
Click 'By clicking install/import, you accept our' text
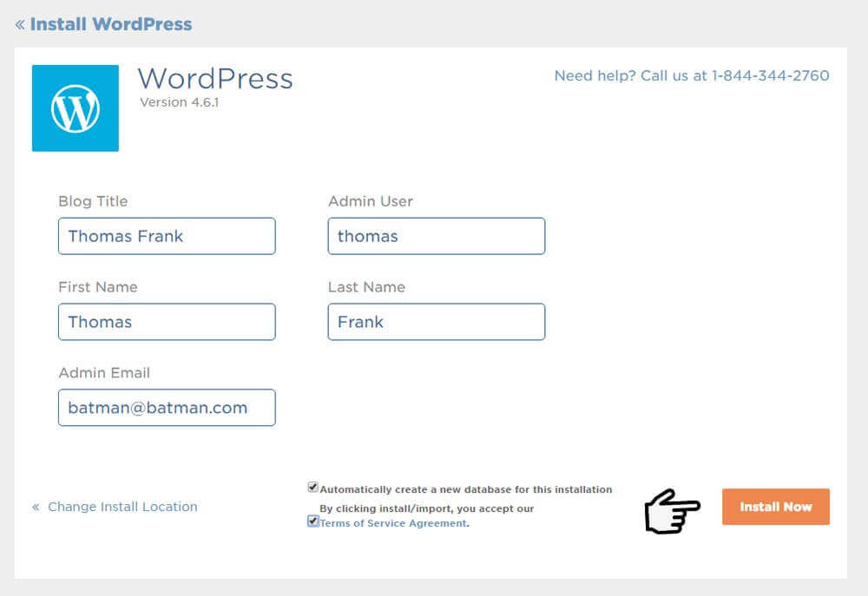(427, 508)
